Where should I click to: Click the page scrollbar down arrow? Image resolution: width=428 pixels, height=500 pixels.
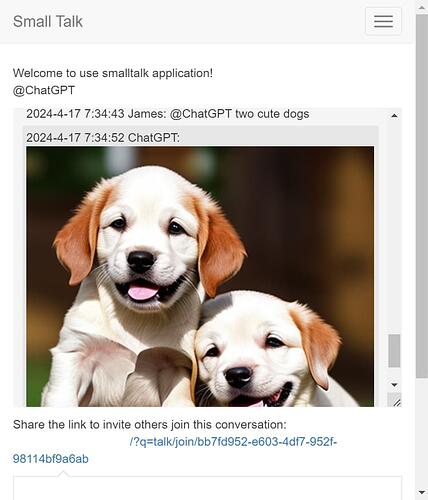[x=422, y=492]
